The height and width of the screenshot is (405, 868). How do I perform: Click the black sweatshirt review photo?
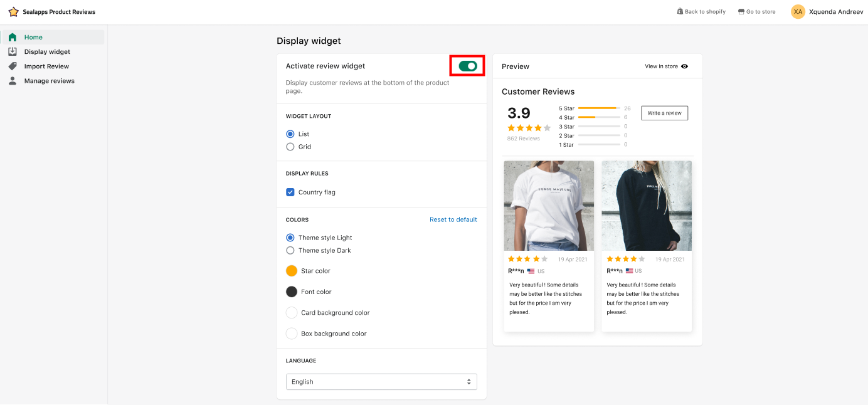click(647, 206)
